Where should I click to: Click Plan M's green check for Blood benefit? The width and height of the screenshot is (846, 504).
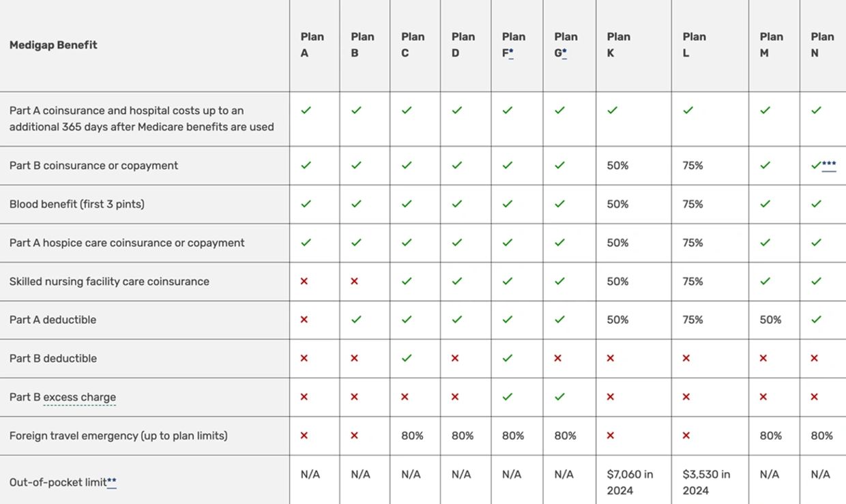tap(765, 204)
